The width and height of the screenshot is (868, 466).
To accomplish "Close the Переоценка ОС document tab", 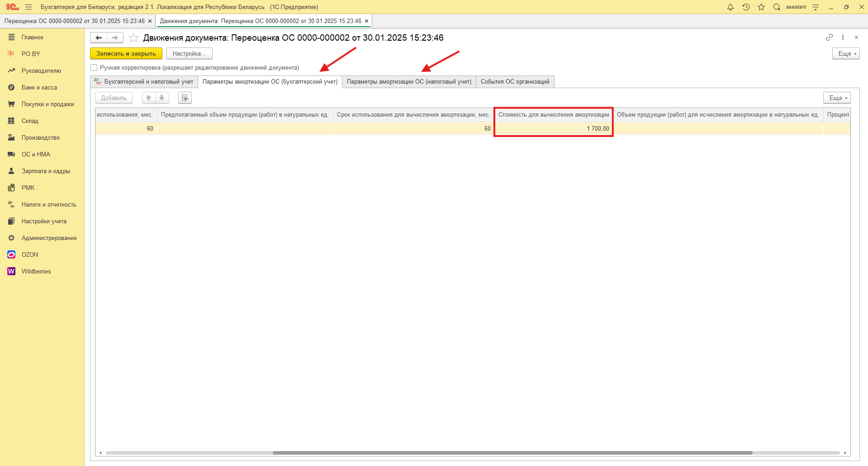I will click(150, 21).
